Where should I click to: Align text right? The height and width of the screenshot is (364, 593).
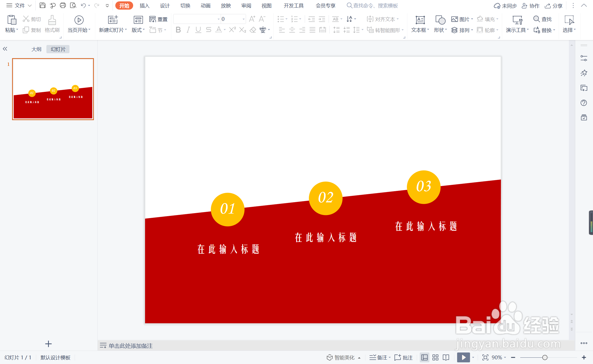tap(302, 30)
